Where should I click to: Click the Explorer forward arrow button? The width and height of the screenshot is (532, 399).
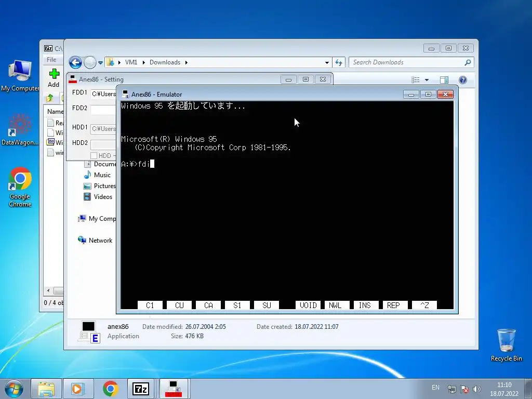click(90, 62)
